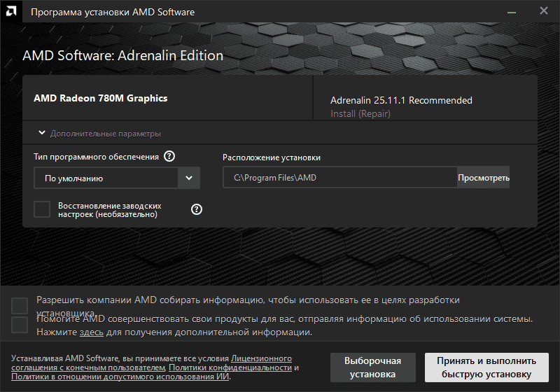
Task: Open the Политики конфиденциальности link
Action: tap(230, 367)
